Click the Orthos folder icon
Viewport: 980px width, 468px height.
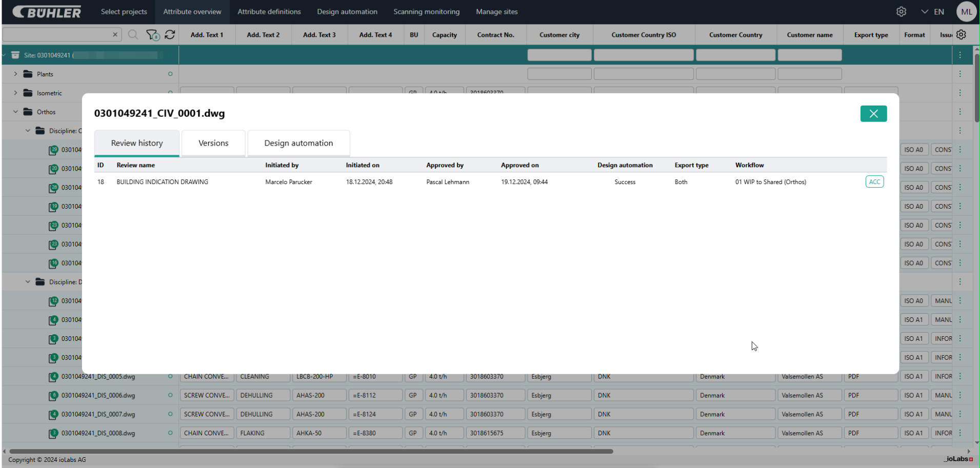(28, 112)
